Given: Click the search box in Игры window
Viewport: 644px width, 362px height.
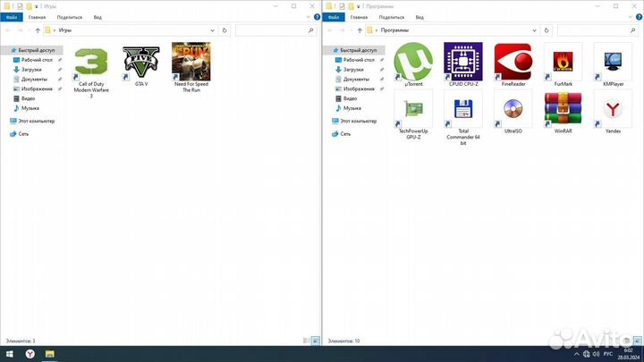Looking at the screenshot, I should (x=275, y=30).
